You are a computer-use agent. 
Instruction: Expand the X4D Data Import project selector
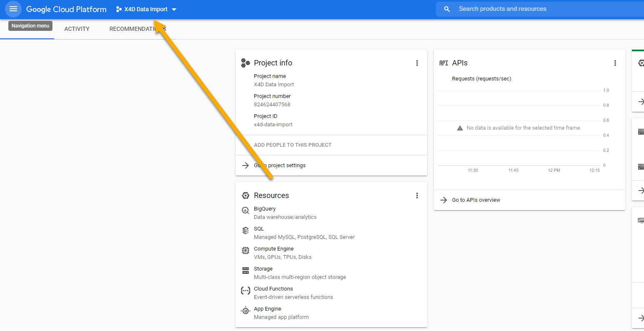tap(146, 9)
